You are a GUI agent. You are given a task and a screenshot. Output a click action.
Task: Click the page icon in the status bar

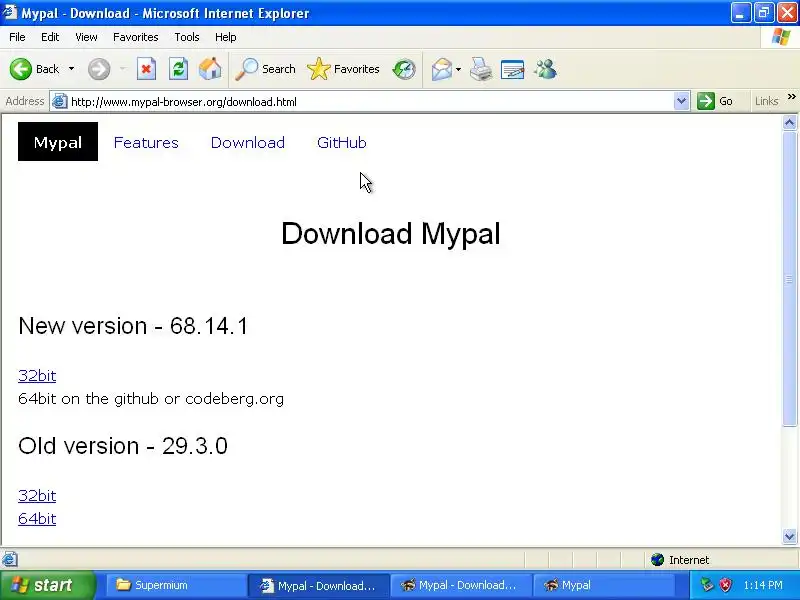click(x=10, y=560)
